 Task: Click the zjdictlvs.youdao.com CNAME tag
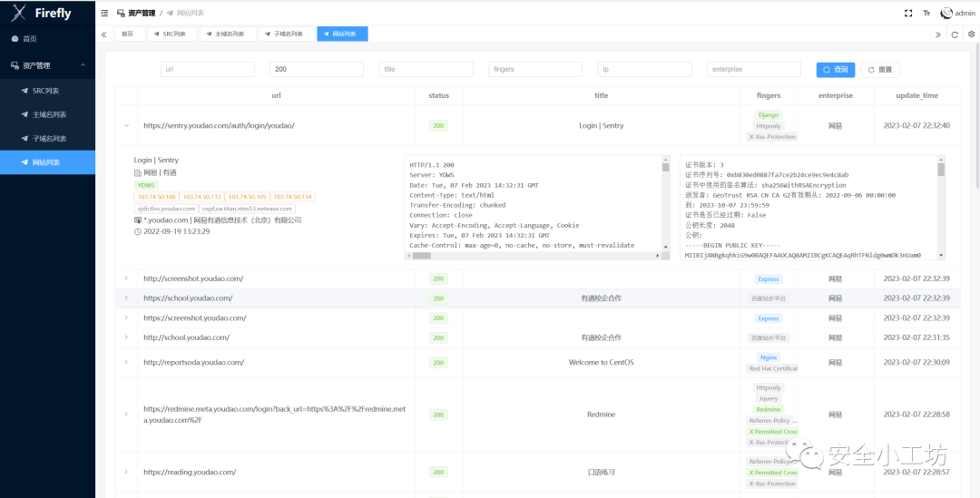point(166,209)
